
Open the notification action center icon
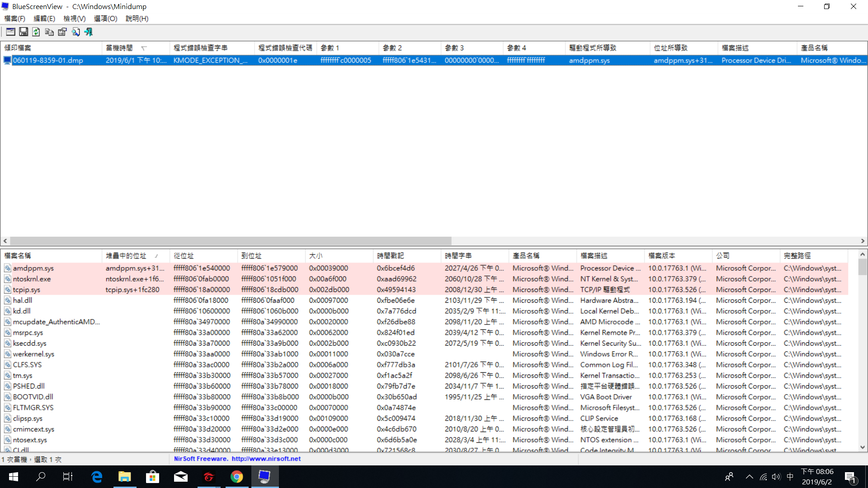coord(850,477)
